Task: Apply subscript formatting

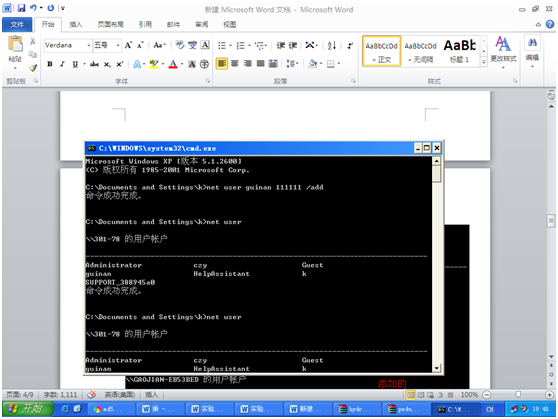Action: (107, 64)
